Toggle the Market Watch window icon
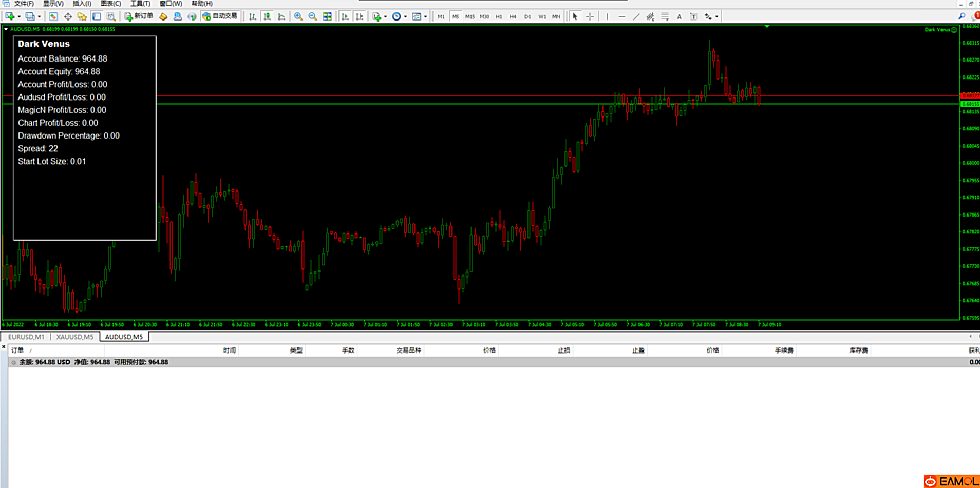Screen dimensions: 980x488 tap(53, 16)
